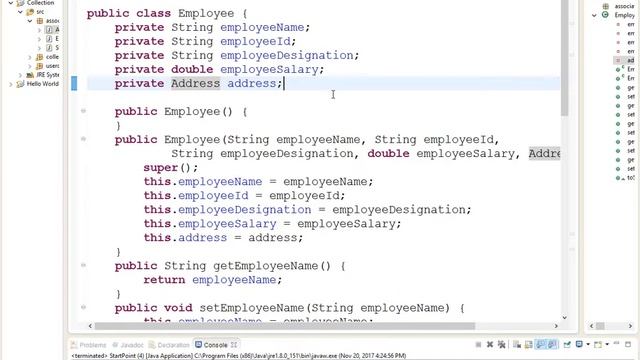Screen dimensions: 640x360
Task: Select java file A in Package Explorer
Action: (53, 30)
